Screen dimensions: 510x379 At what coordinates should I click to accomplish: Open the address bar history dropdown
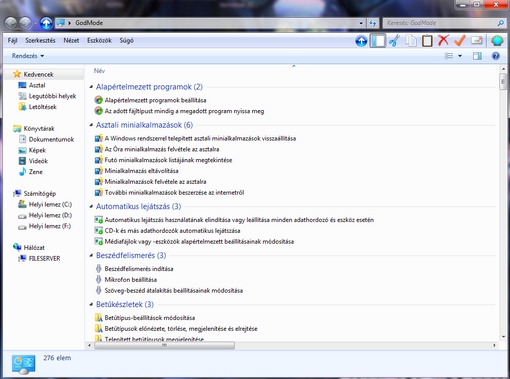(361, 23)
